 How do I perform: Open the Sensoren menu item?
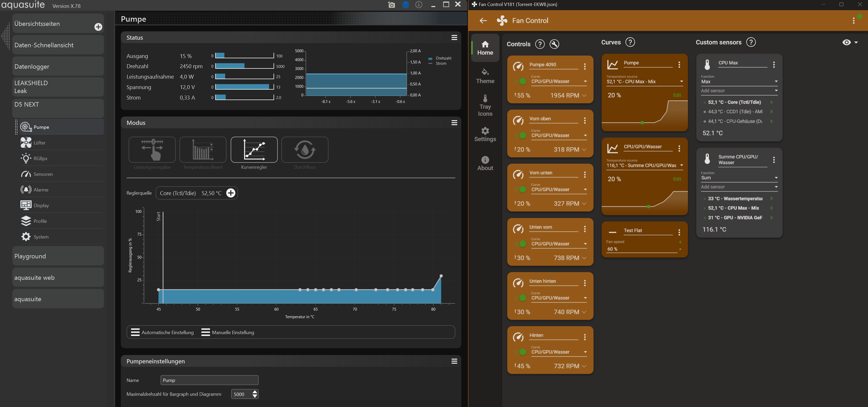coord(43,174)
